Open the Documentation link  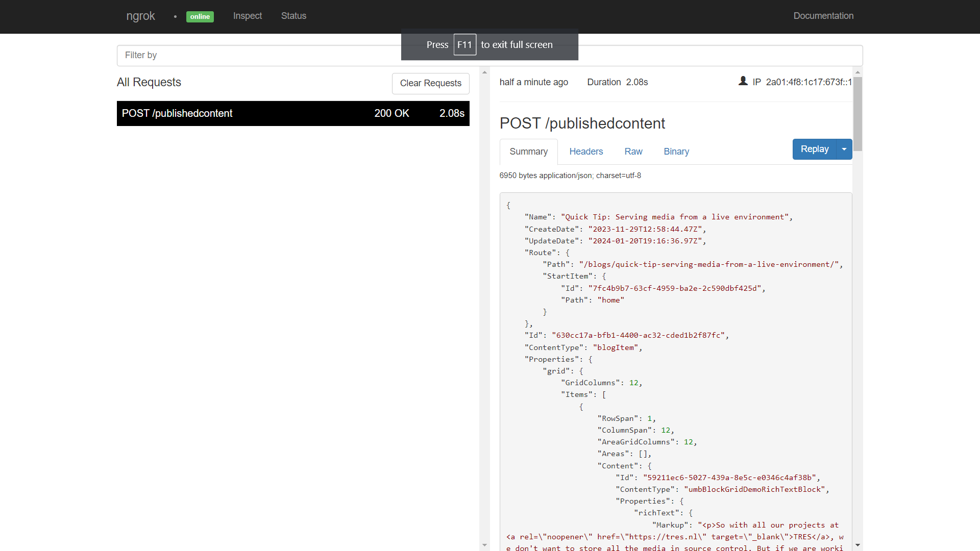coord(823,16)
